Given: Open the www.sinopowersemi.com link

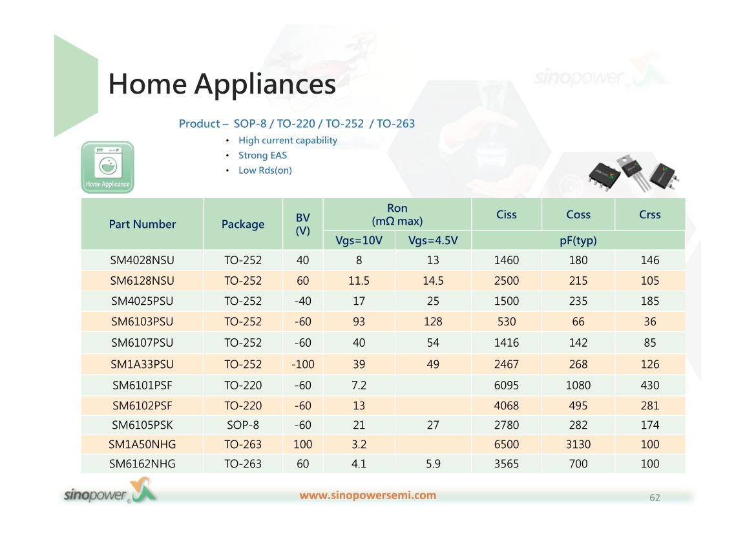Looking at the screenshot, I should point(368,495).
